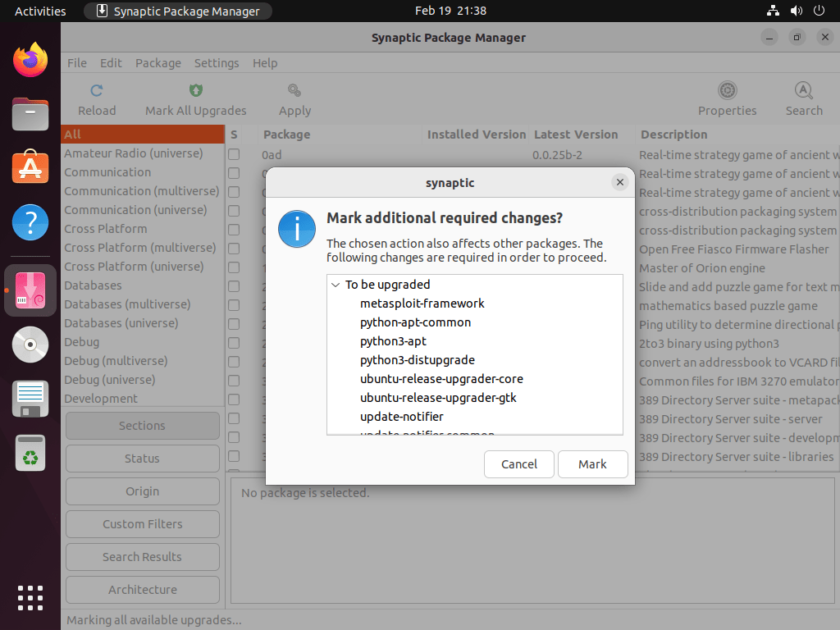This screenshot has height=630, width=840.
Task: Click the Reload toolbar icon
Action: pyautogui.click(x=97, y=90)
